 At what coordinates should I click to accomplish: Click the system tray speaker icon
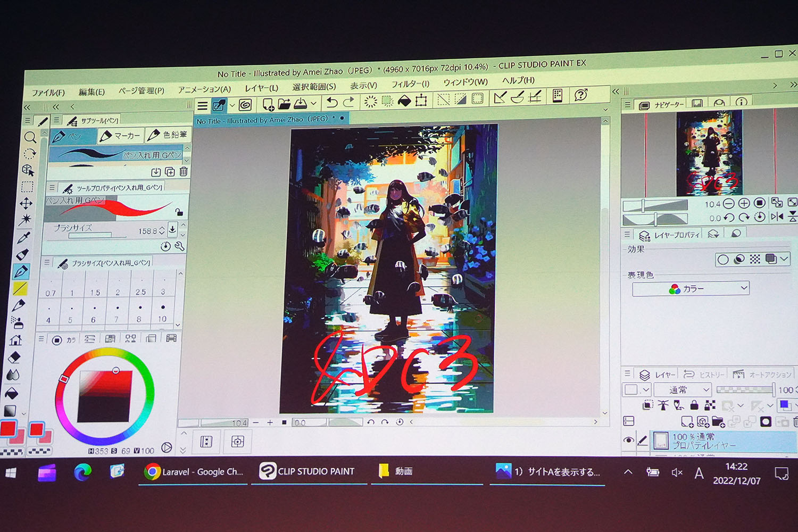[677, 472]
